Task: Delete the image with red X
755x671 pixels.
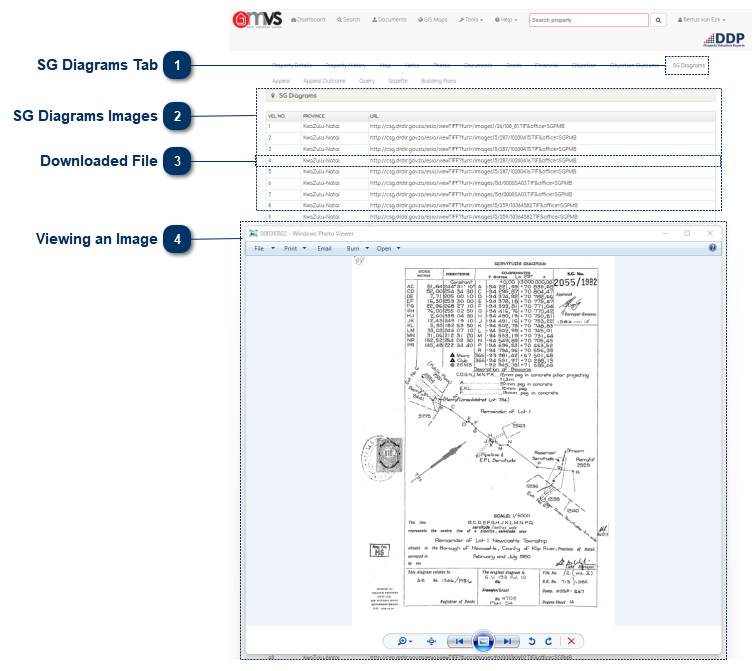Action: click(571, 641)
